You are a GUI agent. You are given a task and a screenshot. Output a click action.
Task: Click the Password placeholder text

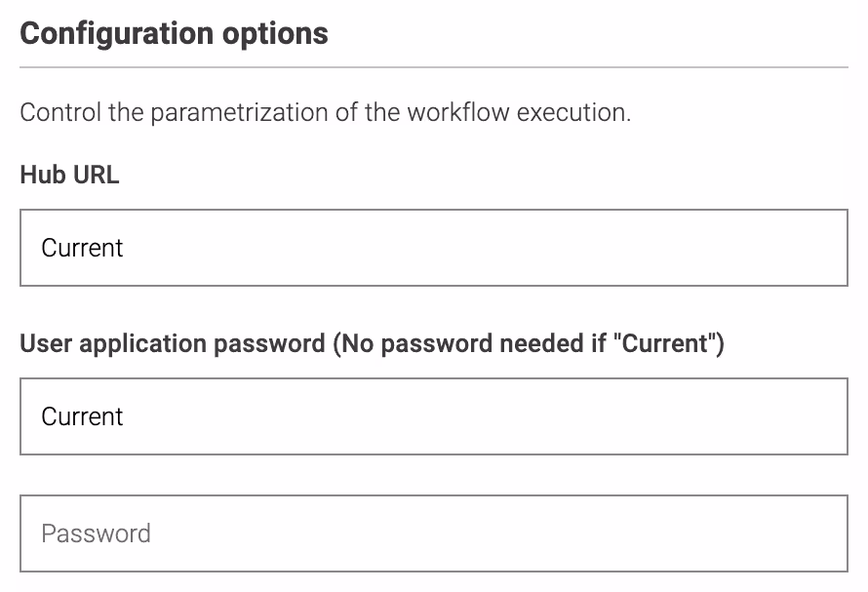pos(95,533)
